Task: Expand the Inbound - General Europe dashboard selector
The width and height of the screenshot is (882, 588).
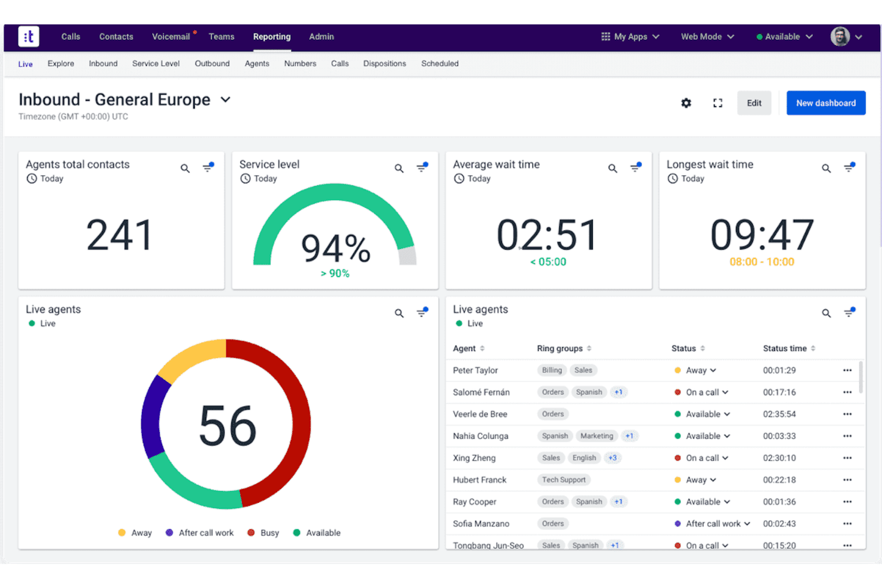Action: click(225, 99)
